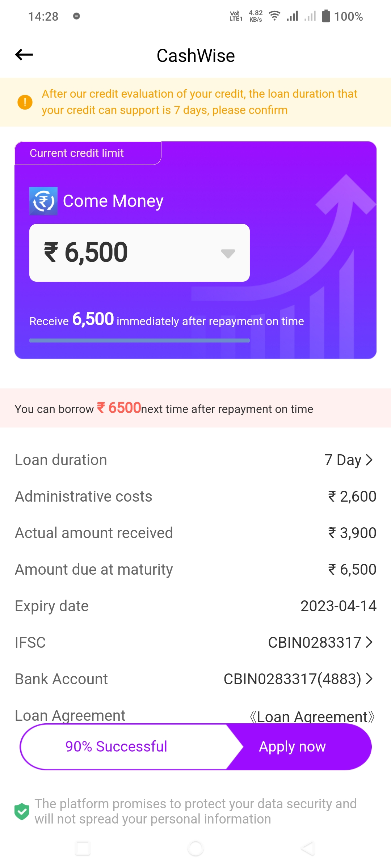The height and width of the screenshot is (868, 391).
Task: Tap the 90% Successful button
Action: pyautogui.click(x=116, y=746)
